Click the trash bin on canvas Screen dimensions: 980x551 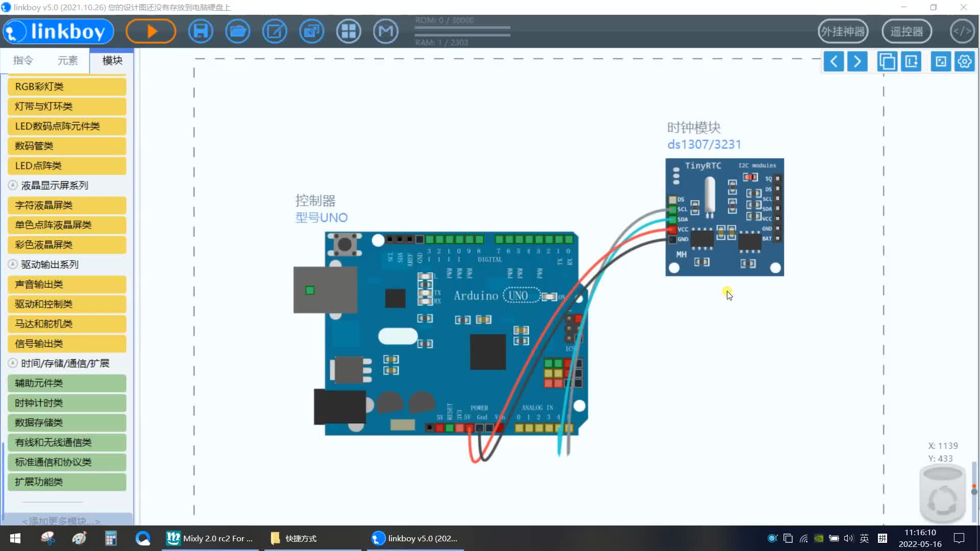[x=943, y=494]
